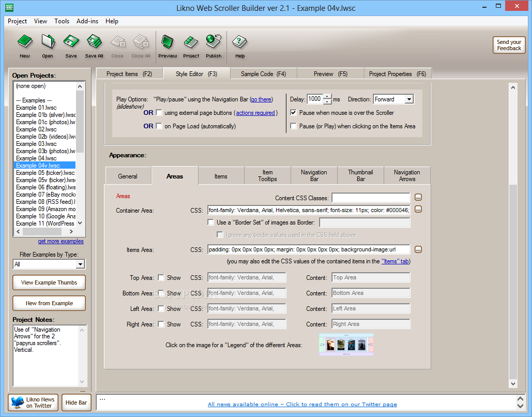Click the Hide Bar button
The image size is (532, 417).
pyautogui.click(x=77, y=403)
